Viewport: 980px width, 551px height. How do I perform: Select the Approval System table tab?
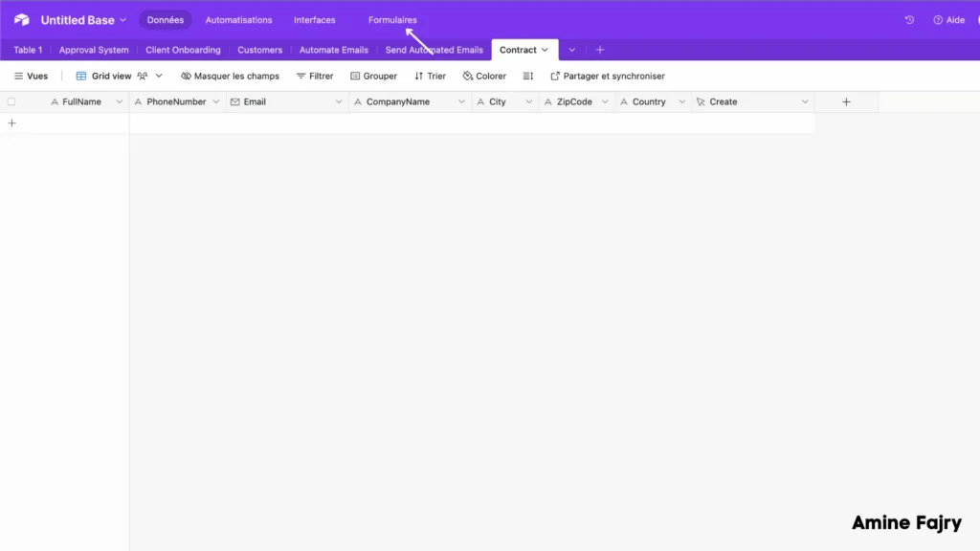pyautogui.click(x=94, y=50)
